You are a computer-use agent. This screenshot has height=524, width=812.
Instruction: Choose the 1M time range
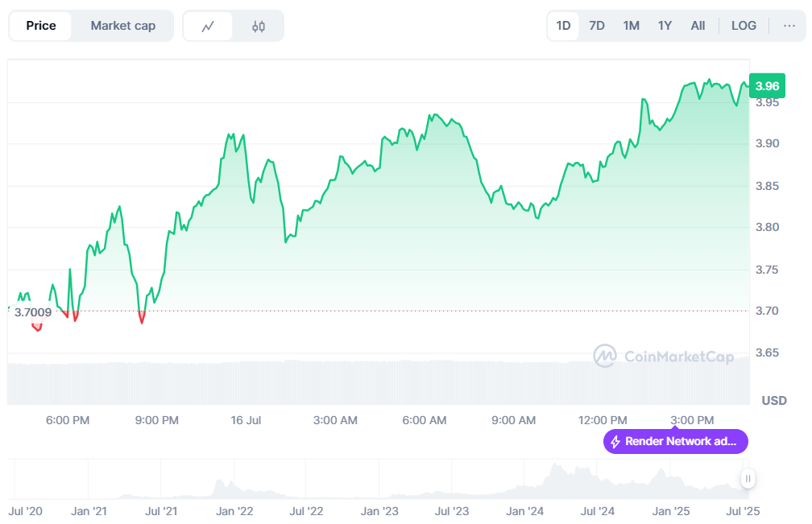pyautogui.click(x=631, y=26)
